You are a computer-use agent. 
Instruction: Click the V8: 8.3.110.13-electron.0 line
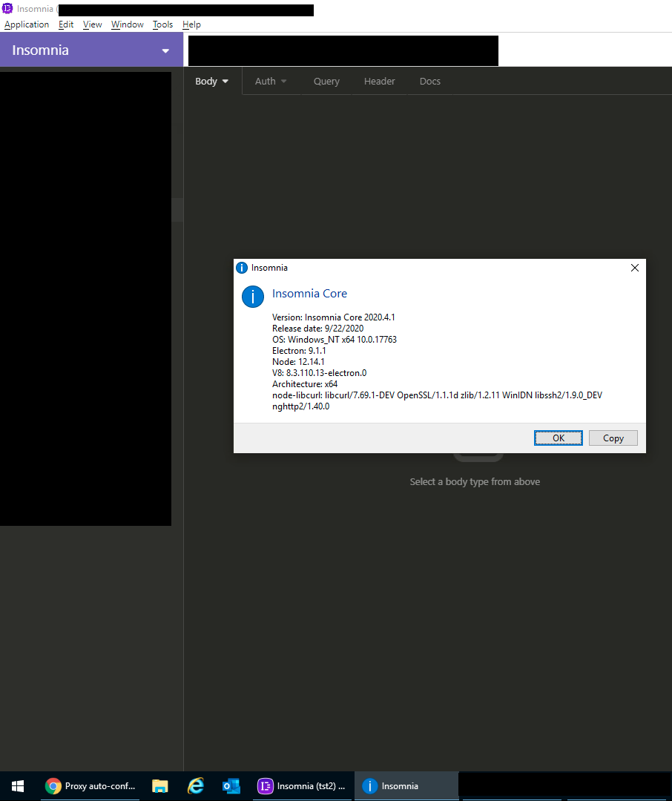pos(320,373)
